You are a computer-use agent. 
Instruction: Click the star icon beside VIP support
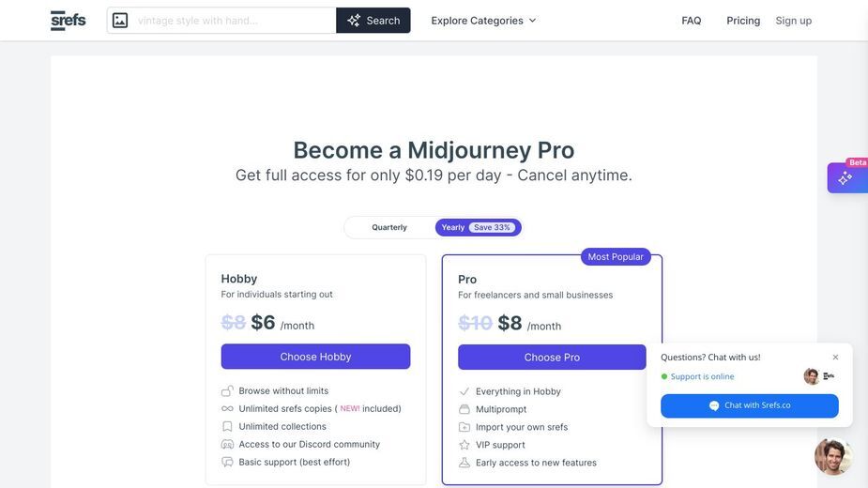click(x=464, y=445)
